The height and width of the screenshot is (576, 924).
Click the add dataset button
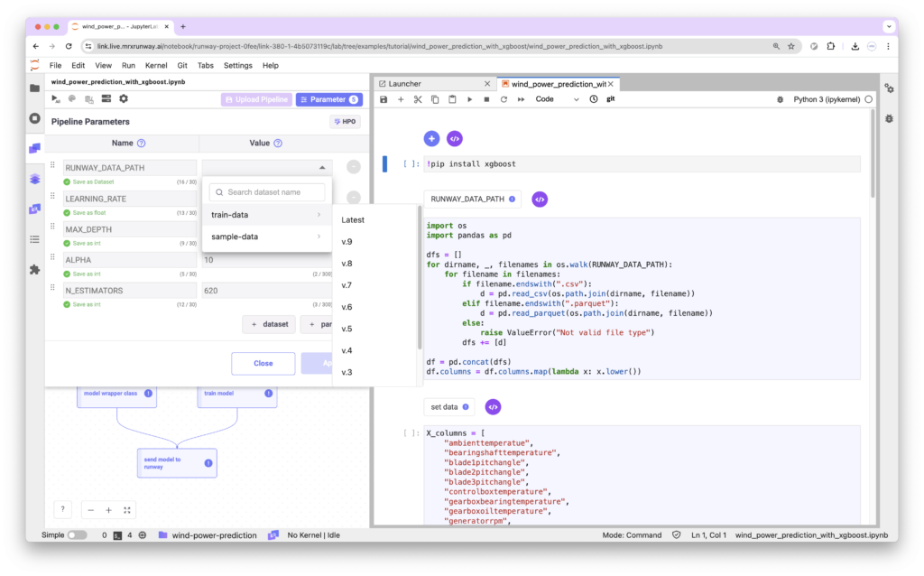(x=269, y=324)
